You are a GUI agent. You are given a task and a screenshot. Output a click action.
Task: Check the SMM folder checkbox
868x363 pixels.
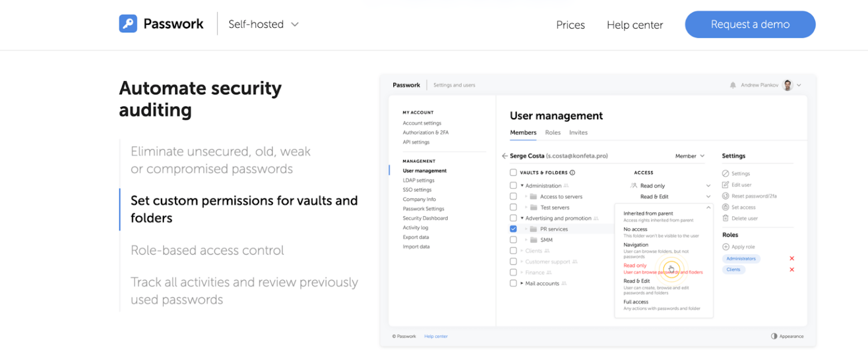[x=513, y=240]
